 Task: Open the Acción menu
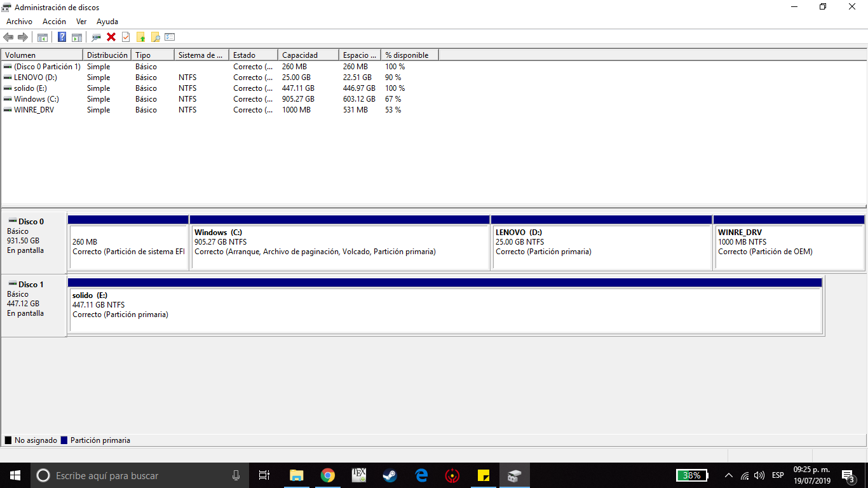point(54,22)
